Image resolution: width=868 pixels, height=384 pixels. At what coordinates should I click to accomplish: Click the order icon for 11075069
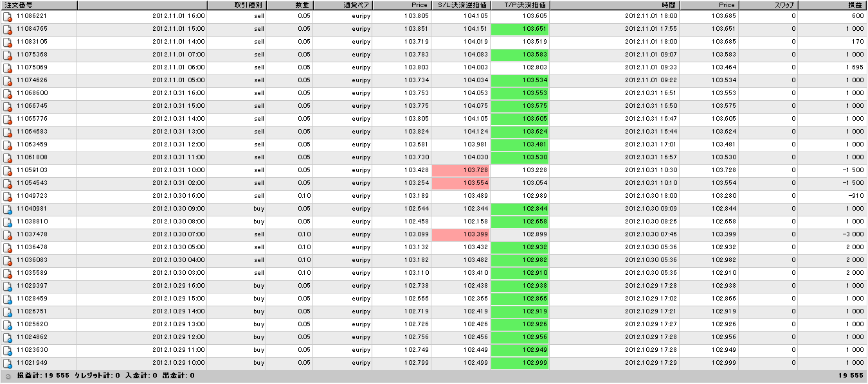[x=8, y=67]
